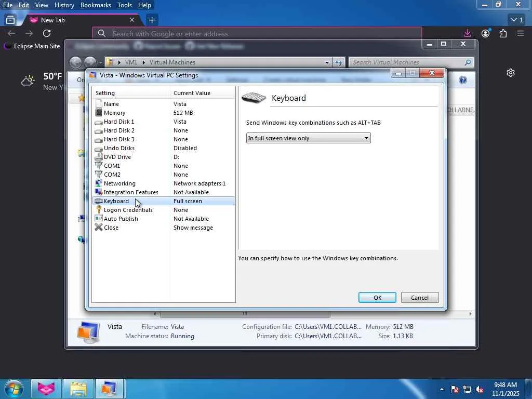This screenshot has height=399, width=532.
Task: Click the Action Center flag tray icon
Action: point(455,390)
